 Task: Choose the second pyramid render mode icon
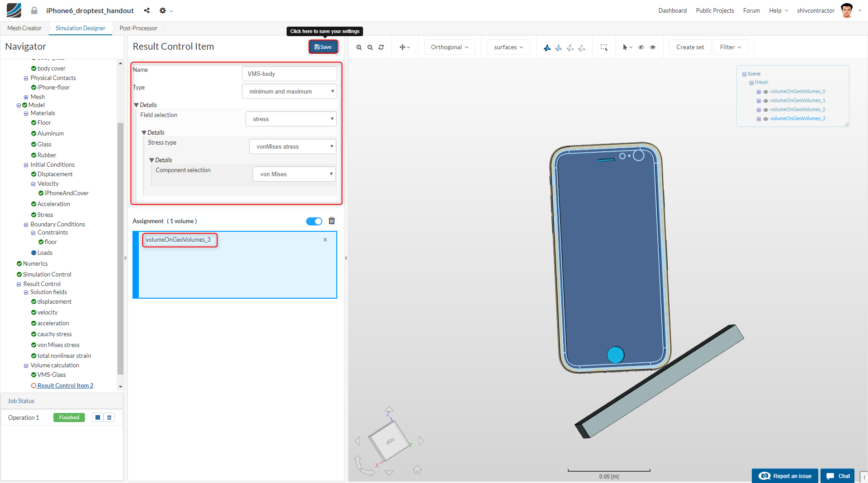click(559, 47)
